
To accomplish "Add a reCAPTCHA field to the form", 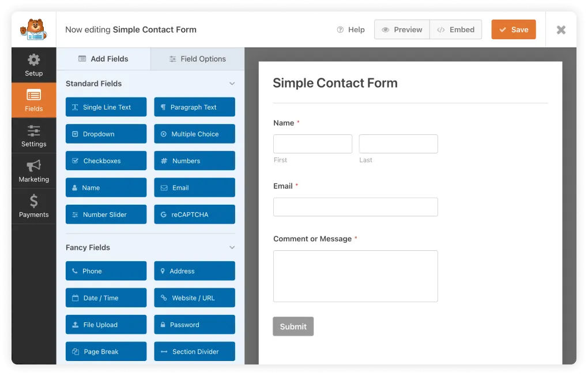I will pyautogui.click(x=194, y=214).
